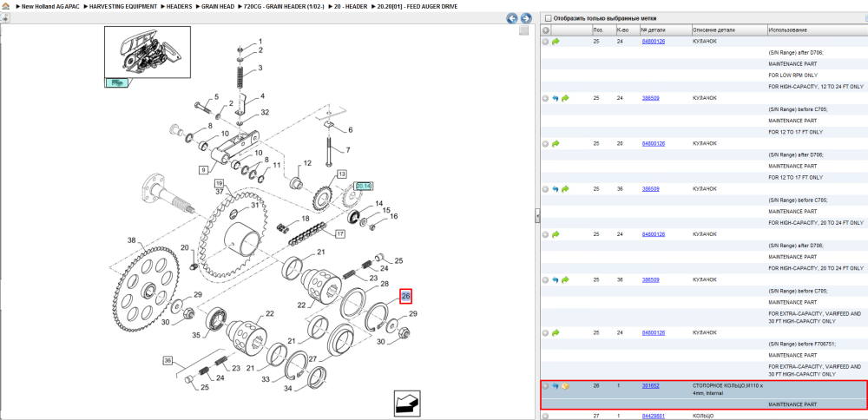Image resolution: width=868 pixels, height=420 pixels.
Task: Open part link 386509 with quantity 24
Action: point(650,98)
